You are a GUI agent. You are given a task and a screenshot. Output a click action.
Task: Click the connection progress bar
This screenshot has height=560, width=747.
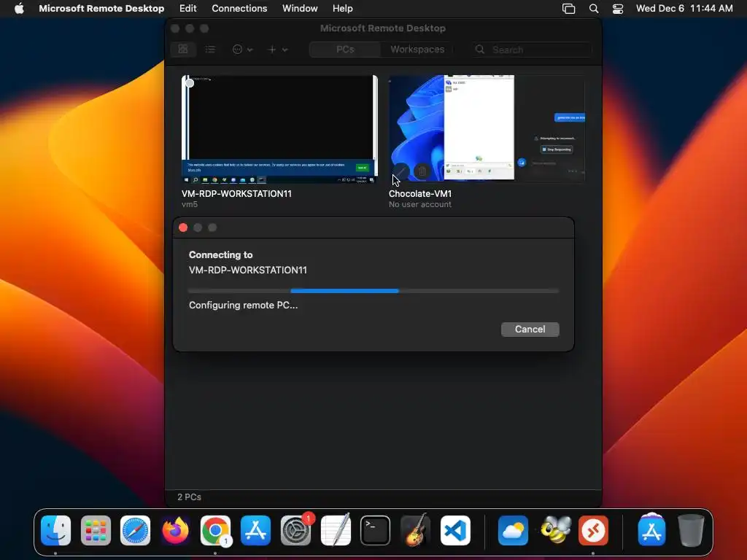[x=373, y=290]
